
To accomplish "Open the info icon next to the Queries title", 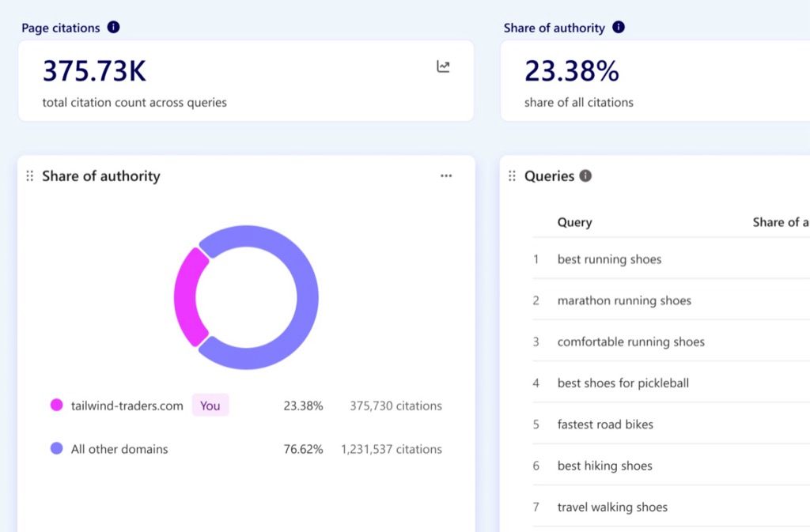I will [x=585, y=176].
